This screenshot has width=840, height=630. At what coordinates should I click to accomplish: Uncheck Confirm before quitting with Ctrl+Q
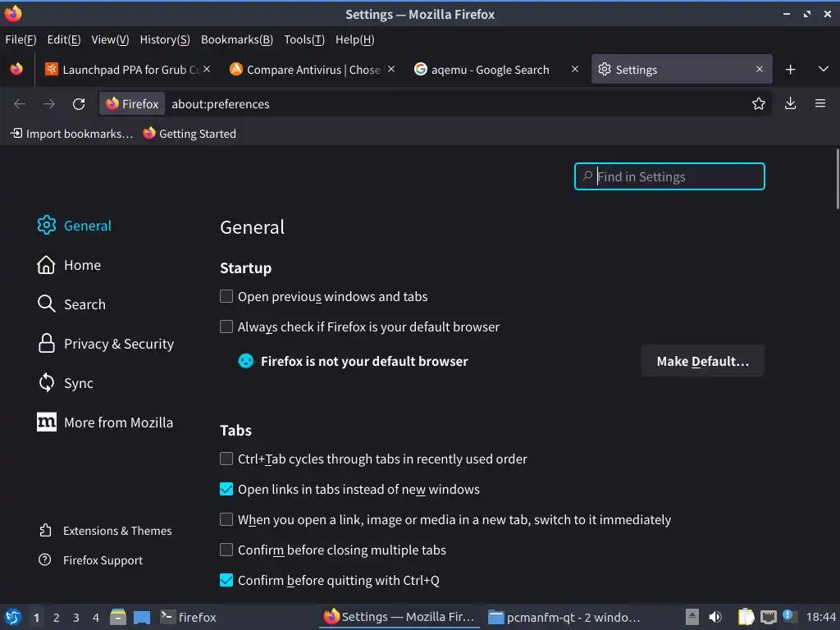226,580
